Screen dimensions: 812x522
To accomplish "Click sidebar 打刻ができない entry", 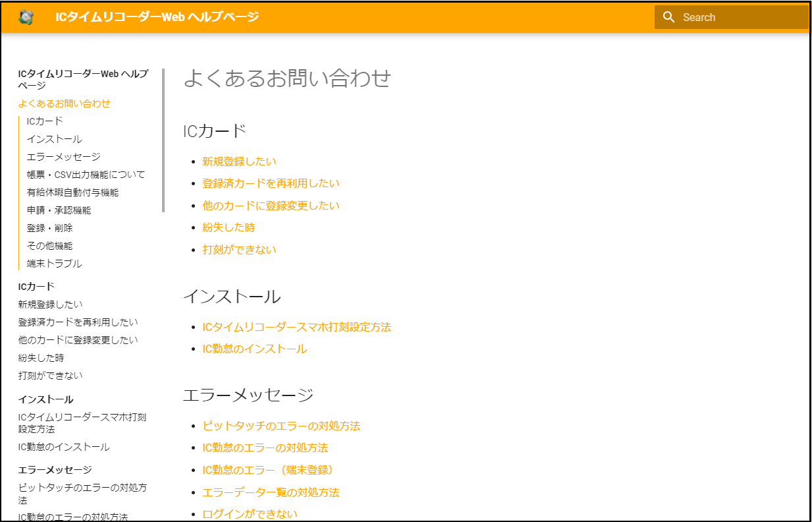I will click(x=51, y=376).
